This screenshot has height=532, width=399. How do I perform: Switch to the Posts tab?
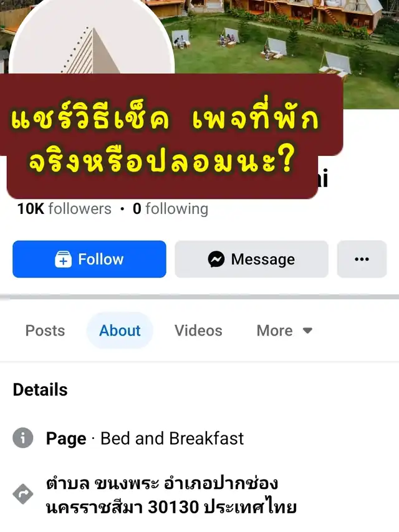45,331
